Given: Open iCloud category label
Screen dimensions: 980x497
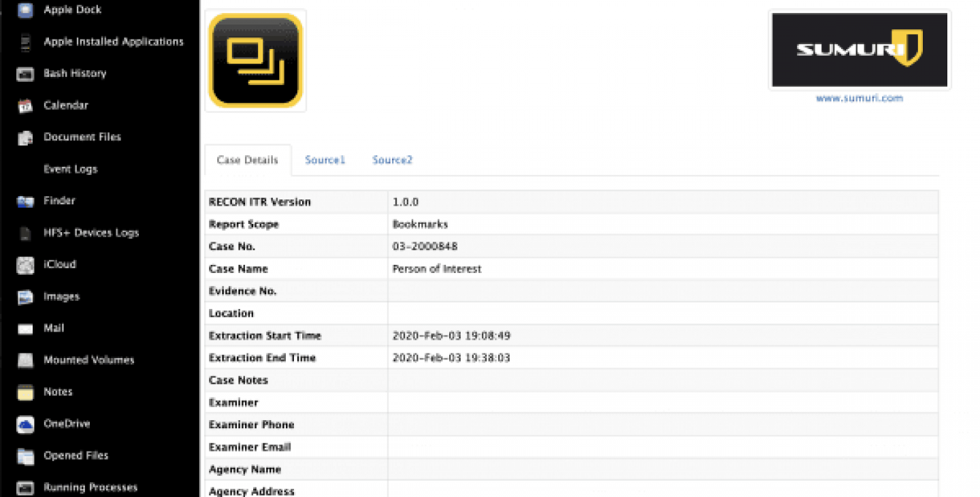Looking at the screenshot, I should (60, 264).
